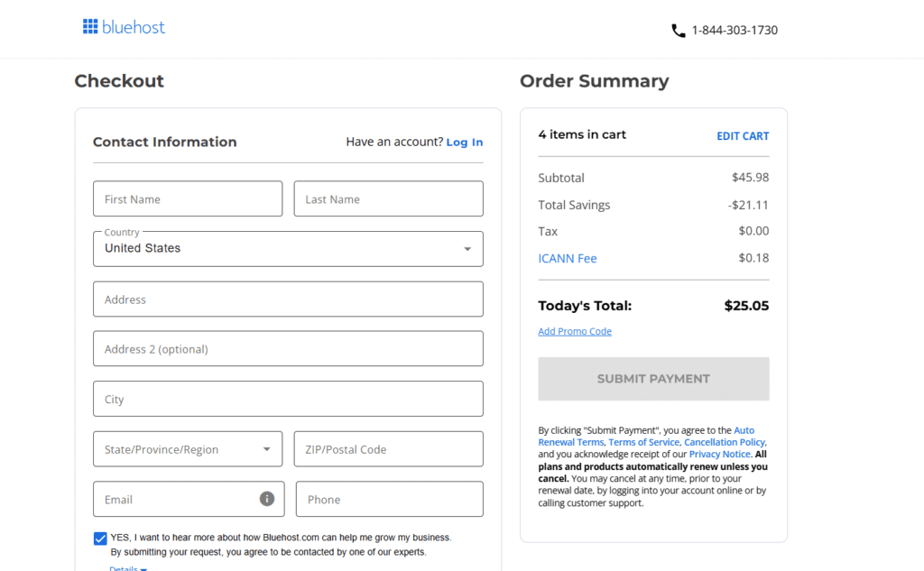Image resolution: width=924 pixels, height=571 pixels.
Task: Open the Cancellation Policy link
Action: pyautogui.click(x=725, y=442)
